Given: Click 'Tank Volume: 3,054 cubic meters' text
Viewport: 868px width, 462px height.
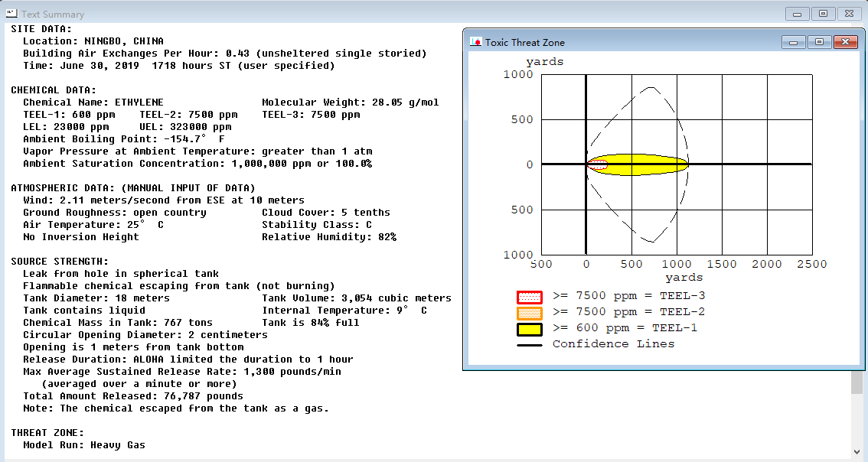Looking at the screenshot, I should [x=357, y=298].
